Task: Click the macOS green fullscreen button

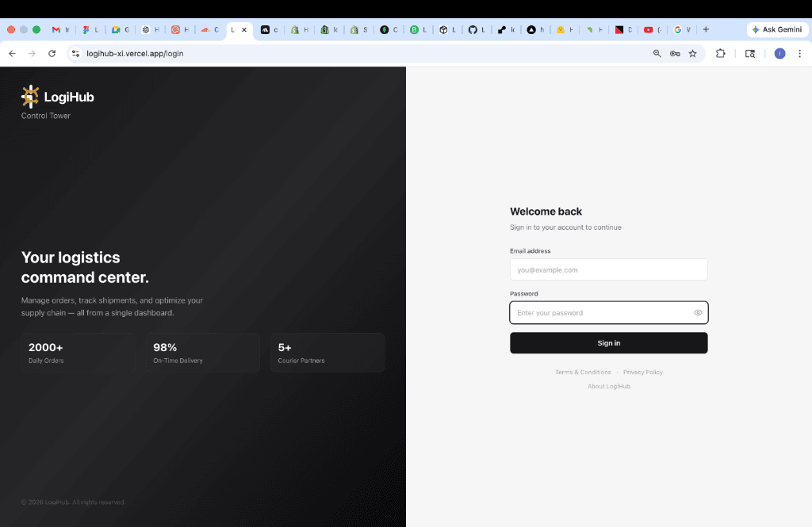Action: (x=36, y=29)
